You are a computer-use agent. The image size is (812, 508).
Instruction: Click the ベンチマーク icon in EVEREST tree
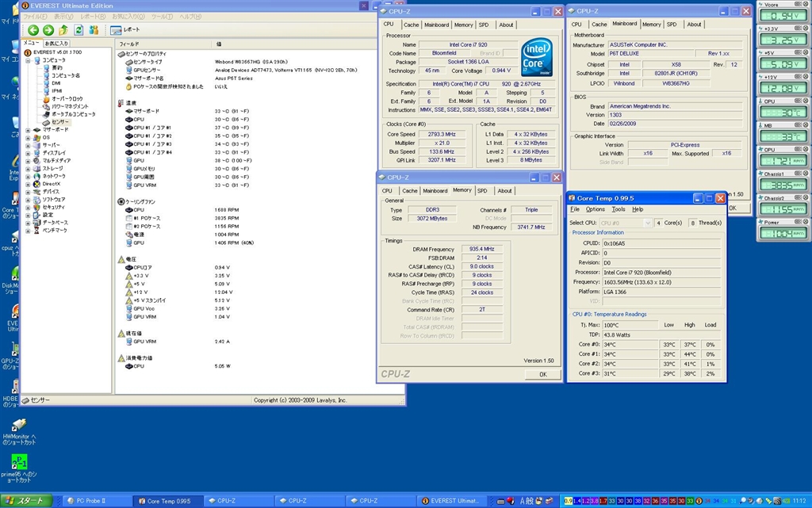pos(36,231)
